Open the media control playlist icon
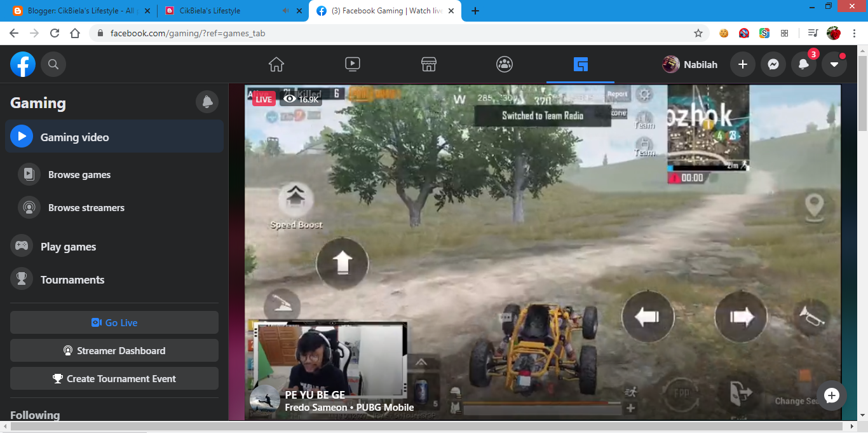Screen dimensions: 868x433 (x=813, y=33)
